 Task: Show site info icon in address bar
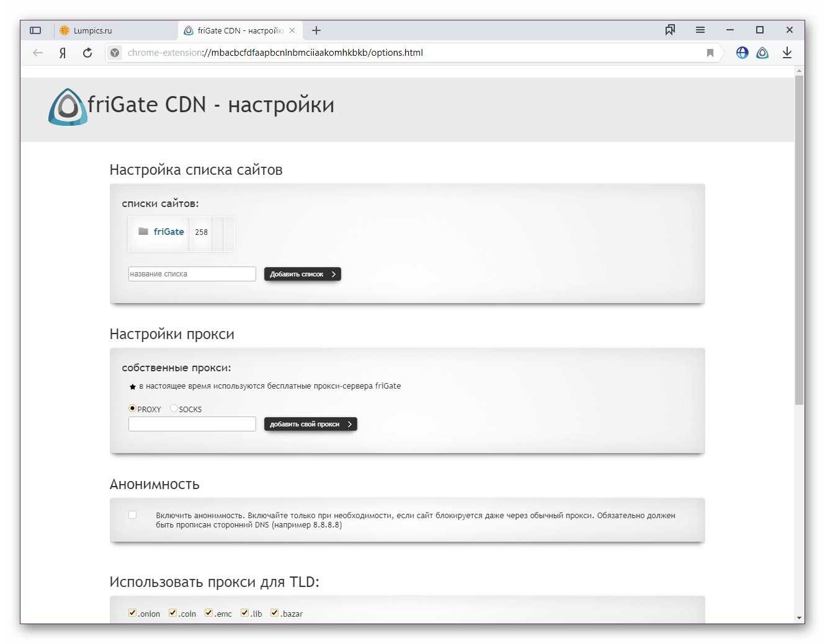[x=115, y=53]
